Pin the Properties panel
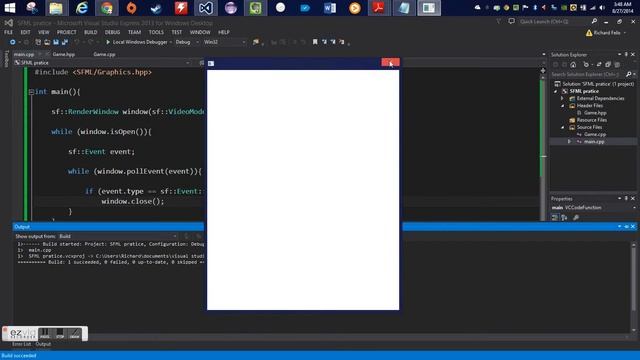The height and width of the screenshot is (360, 640). tap(626, 198)
